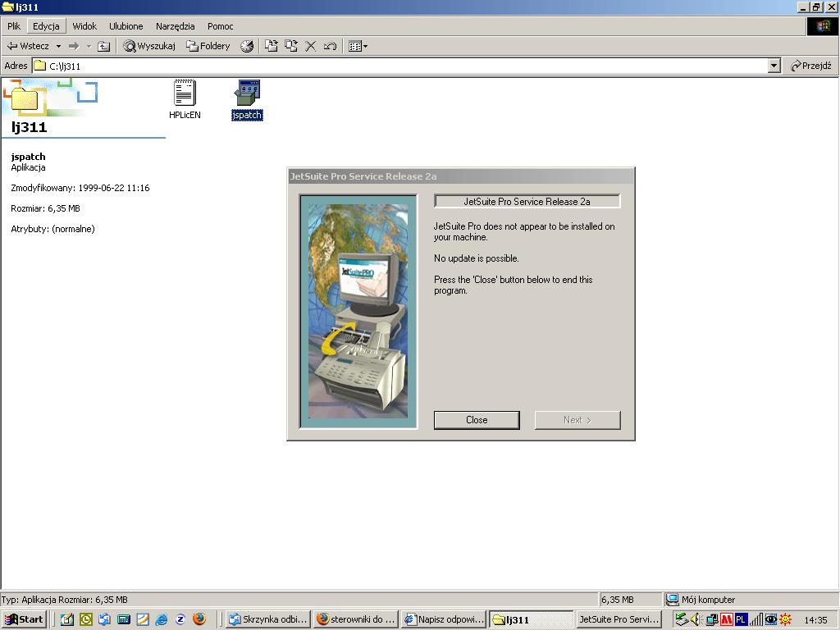The width and height of the screenshot is (840, 630).
Task: Switch to sterowniki do... Firefox taskbar window
Action: pyautogui.click(x=356, y=619)
